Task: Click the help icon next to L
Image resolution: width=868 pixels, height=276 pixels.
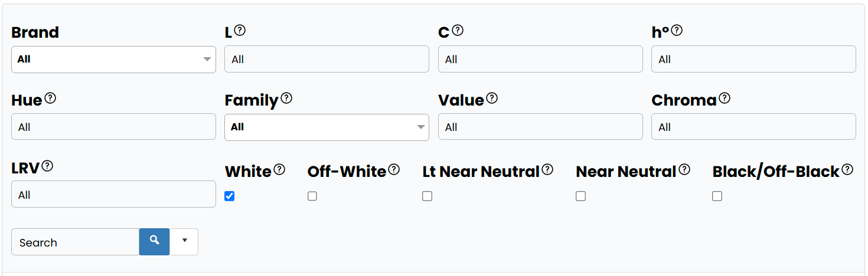Action: pos(240,31)
